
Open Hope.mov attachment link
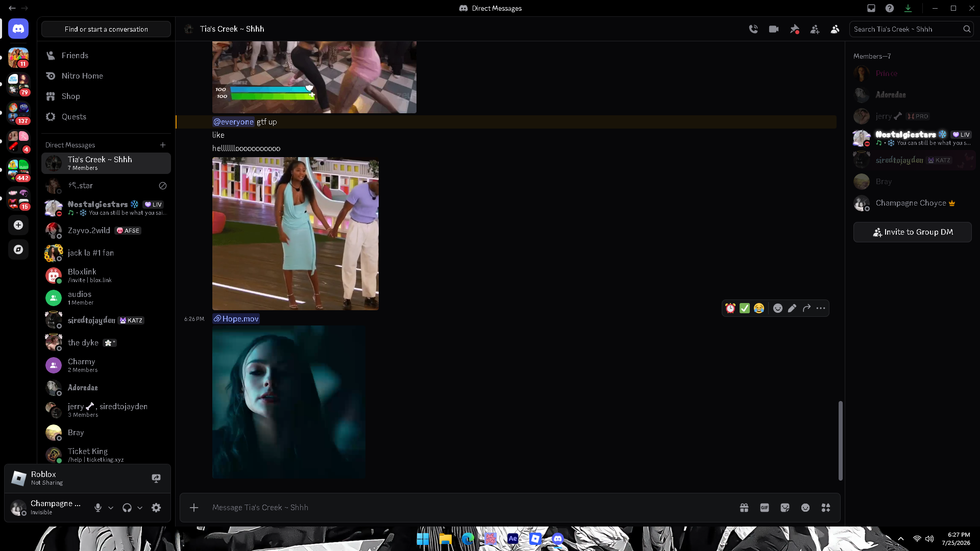coord(236,319)
